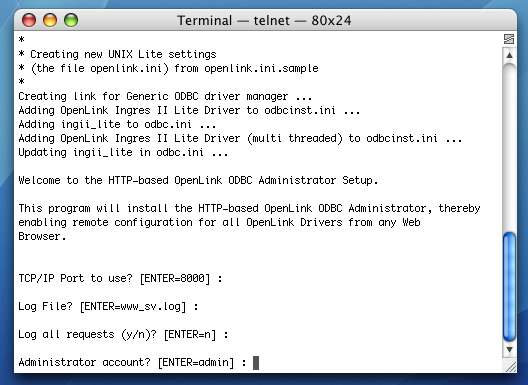This screenshot has width=528, height=385.
Task: Click the yellow minimize window button
Action: pos(50,20)
